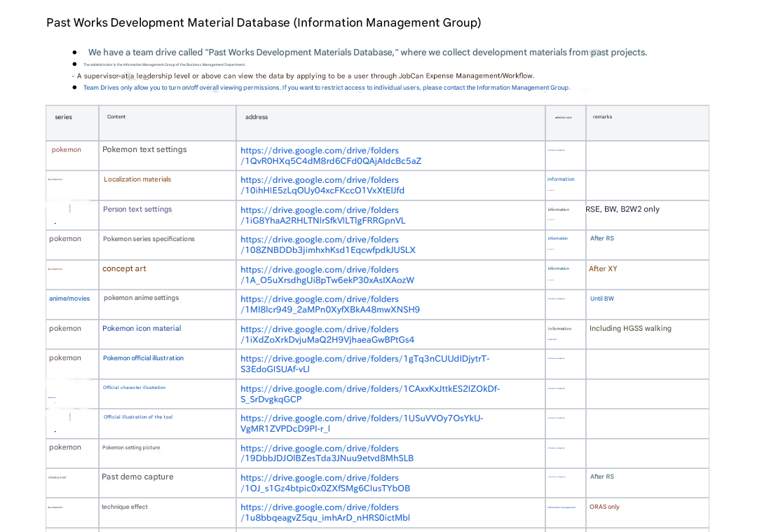762x532 pixels.
Task: Click the blue Team Drives permissions note
Action: pyautogui.click(x=326, y=88)
